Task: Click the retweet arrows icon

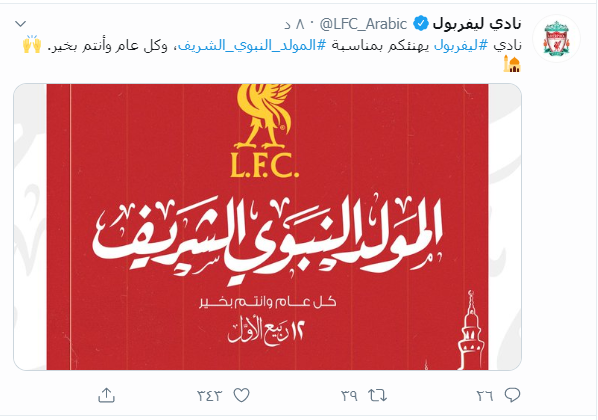Action: point(378,395)
